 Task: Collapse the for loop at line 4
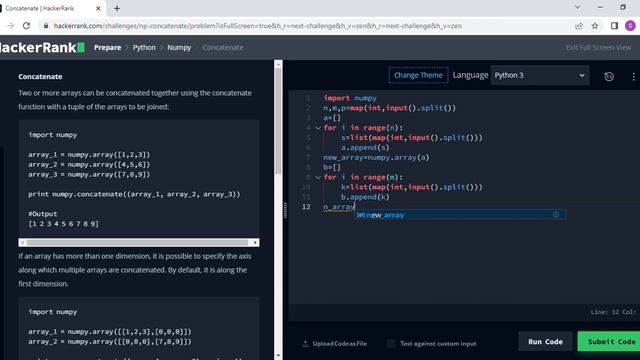(318, 128)
